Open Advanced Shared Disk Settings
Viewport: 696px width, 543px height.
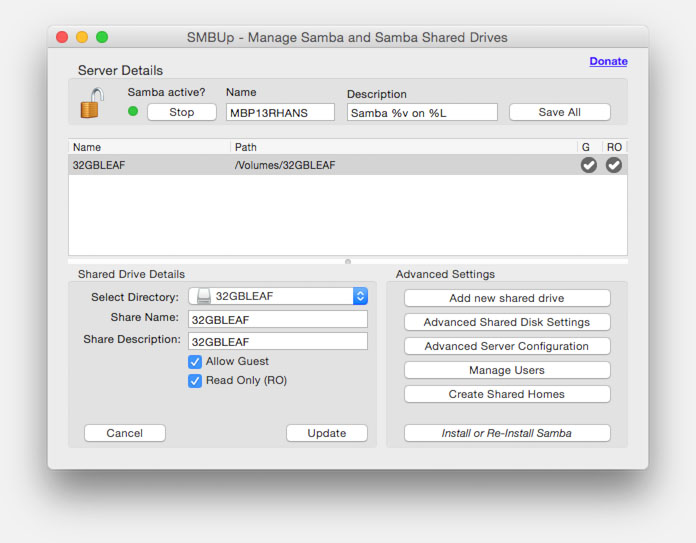pyautogui.click(x=507, y=322)
